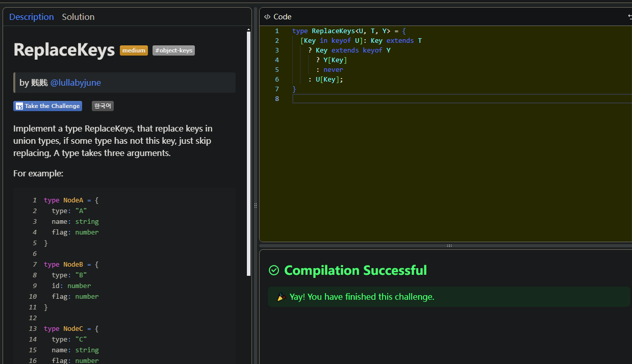Click 'type NodeC = {' in example code
This screenshot has width=632, height=364.
(x=71, y=329)
